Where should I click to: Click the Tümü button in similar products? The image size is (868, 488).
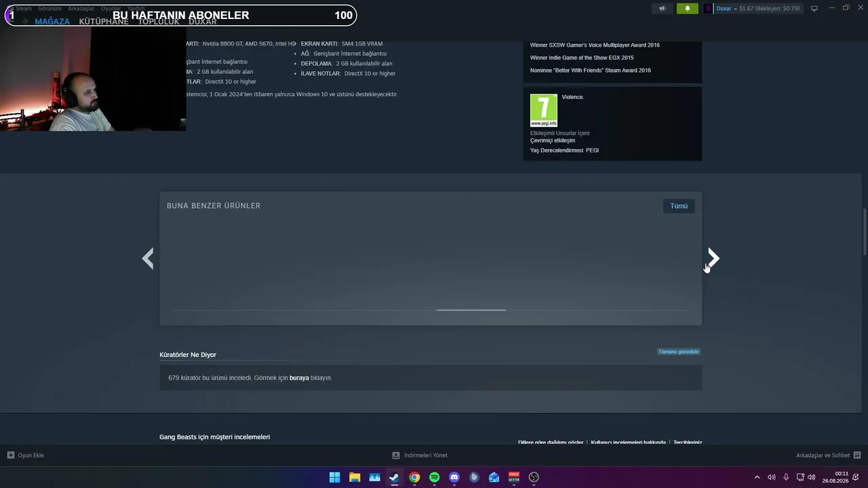(679, 206)
